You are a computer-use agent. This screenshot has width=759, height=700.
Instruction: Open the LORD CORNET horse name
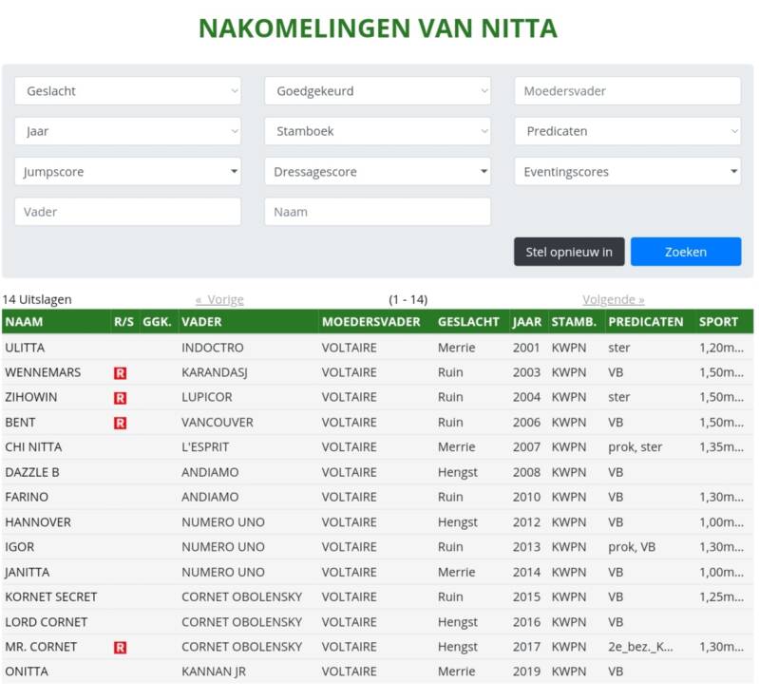46,622
